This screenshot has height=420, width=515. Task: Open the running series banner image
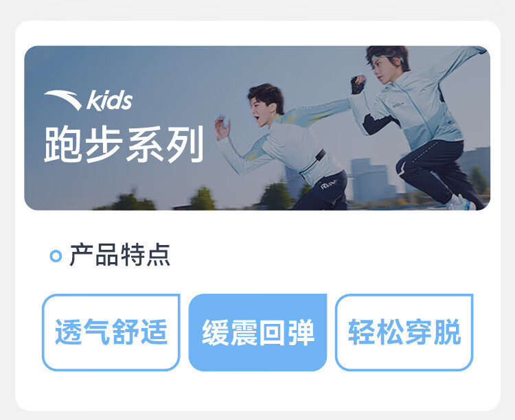pyautogui.click(x=257, y=128)
